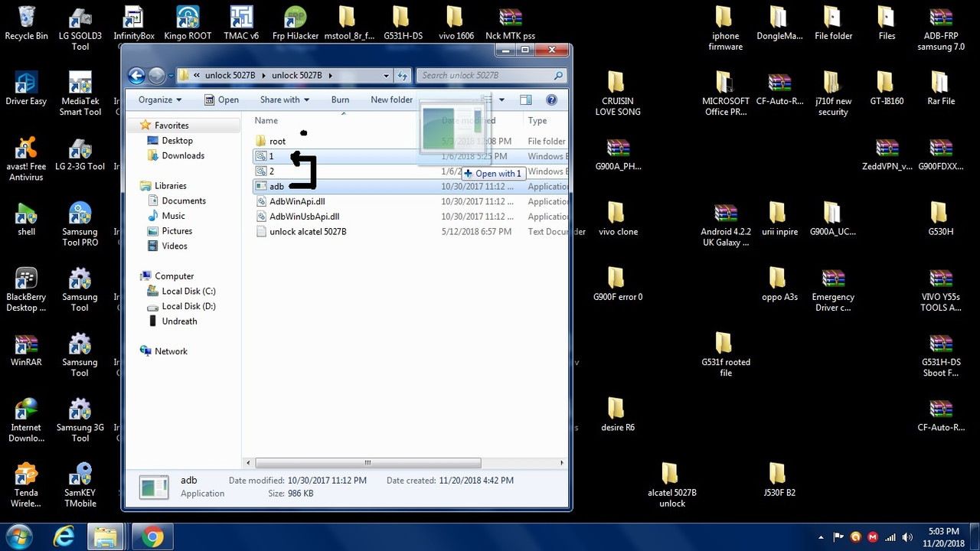Refresh the unlock 5027B folder view
980x551 pixels.
tap(403, 75)
